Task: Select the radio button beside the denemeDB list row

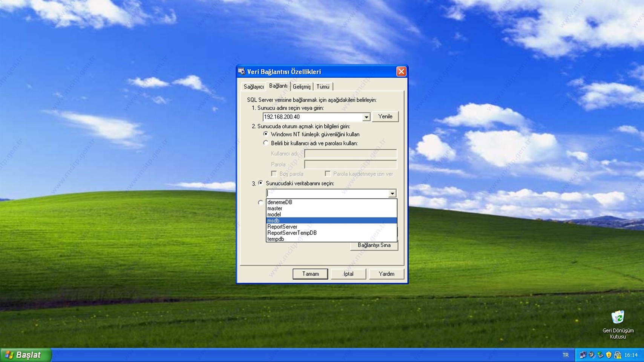Action: pos(261,202)
